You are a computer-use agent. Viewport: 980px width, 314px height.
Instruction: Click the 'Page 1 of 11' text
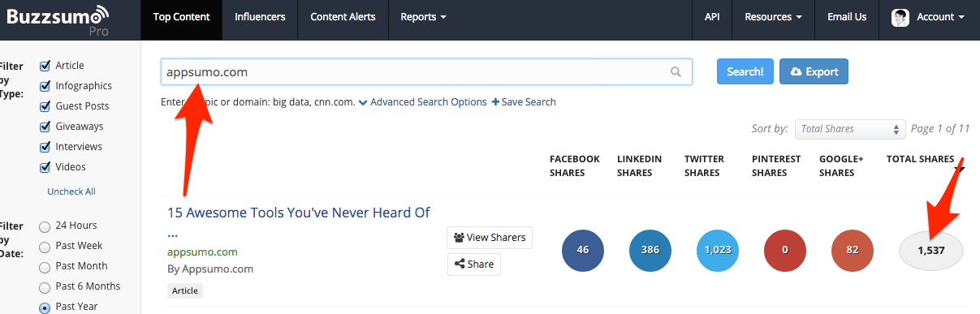[x=940, y=128]
